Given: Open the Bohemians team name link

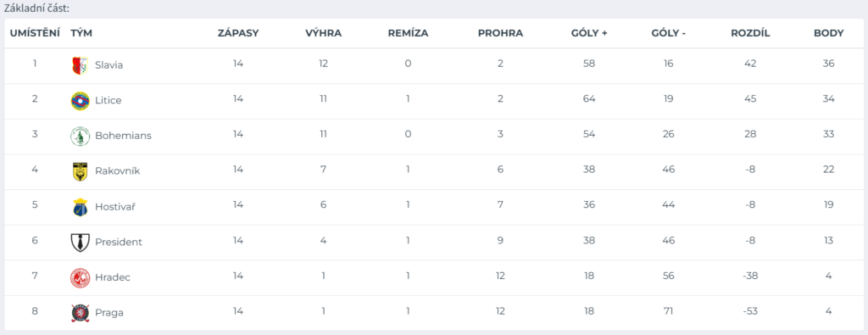Looking at the screenshot, I should pos(123,136).
